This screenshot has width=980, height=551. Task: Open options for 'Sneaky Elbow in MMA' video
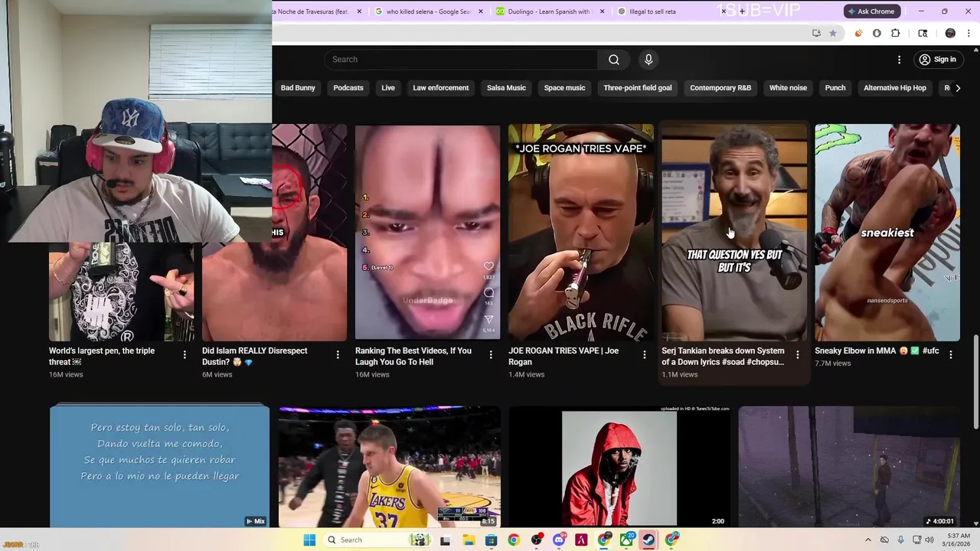950,354
